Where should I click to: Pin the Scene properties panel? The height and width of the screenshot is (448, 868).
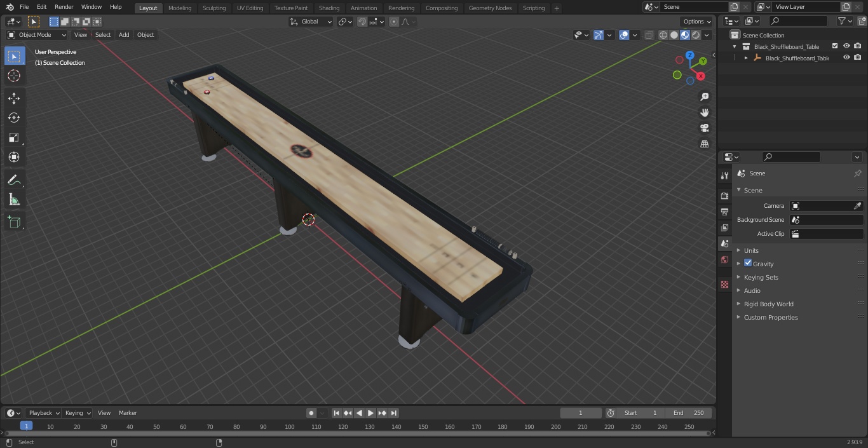857,173
